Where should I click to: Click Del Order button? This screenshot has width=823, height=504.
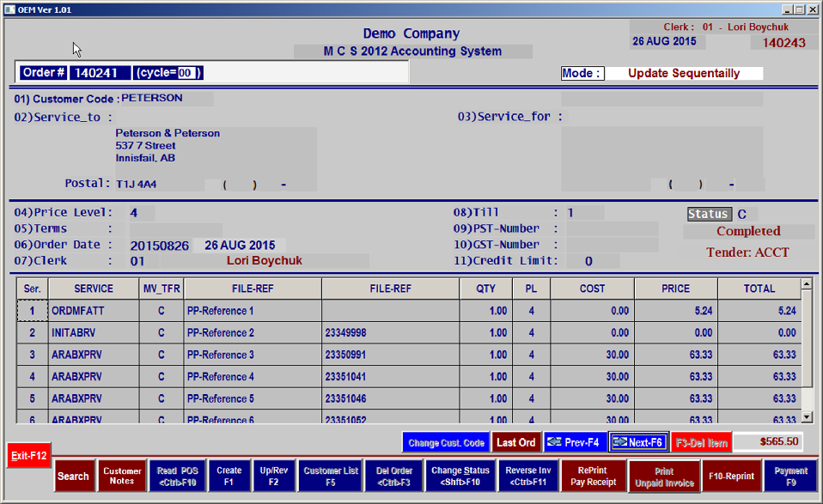point(393,477)
